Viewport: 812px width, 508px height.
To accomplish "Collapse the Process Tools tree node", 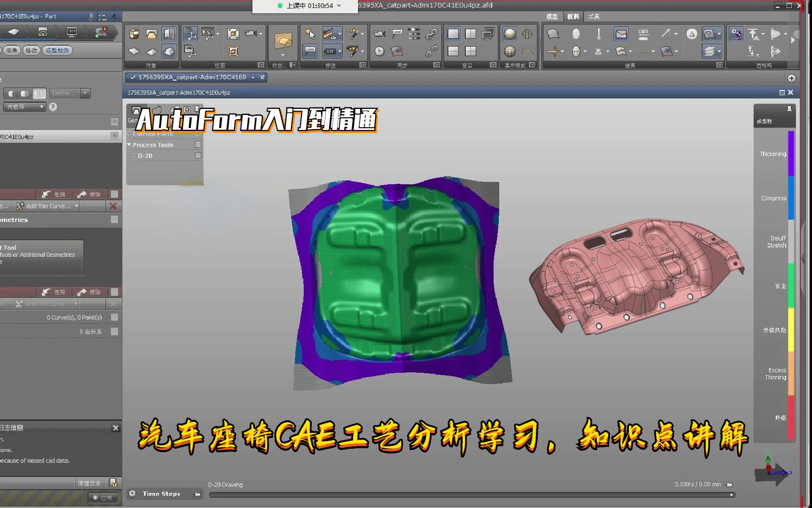I will pyautogui.click(x=129, y=145).
